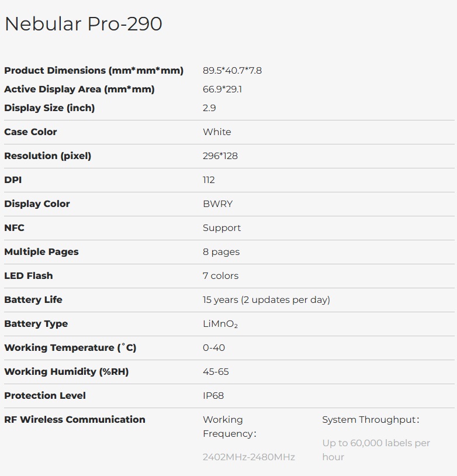Click the 89.5*40.7*7.8 dimensions value
This screenshot has height=476, width=457.
pos(232,71)
